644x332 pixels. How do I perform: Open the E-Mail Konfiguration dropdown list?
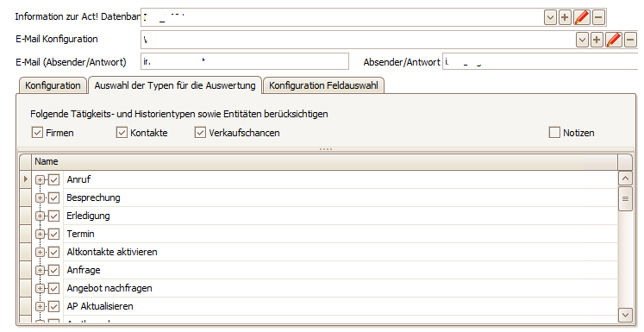coord(582,40)
